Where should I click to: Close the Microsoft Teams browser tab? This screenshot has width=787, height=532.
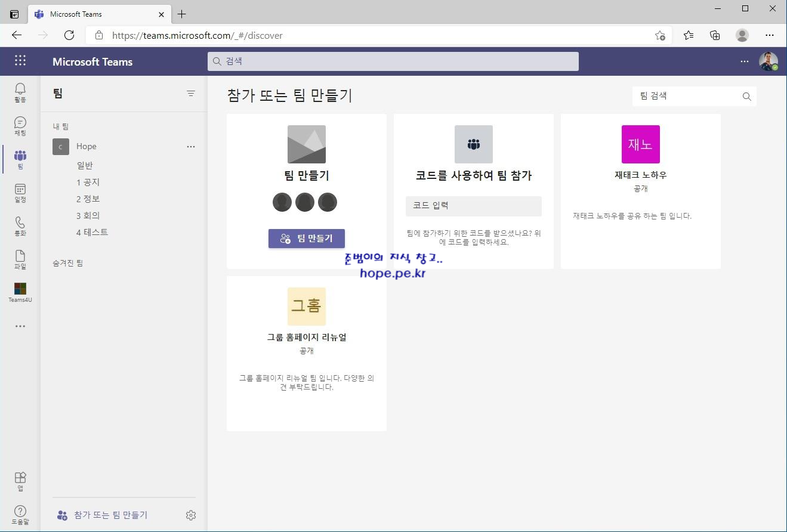(x=162, y=14)
